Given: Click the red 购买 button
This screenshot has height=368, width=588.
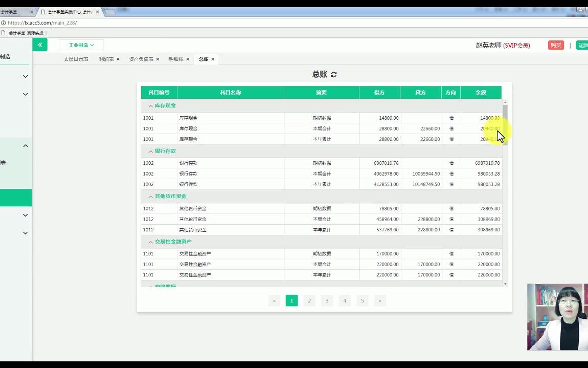Looking at the screenshot, I should (556, 45).
